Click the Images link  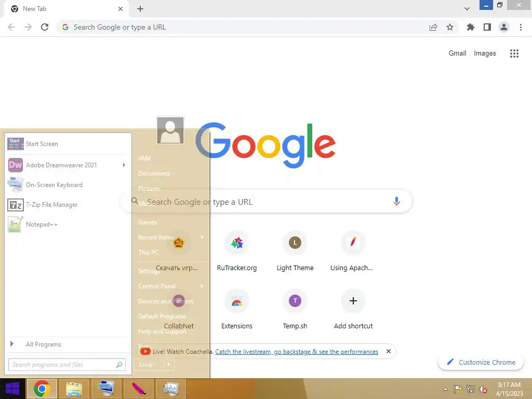tap(485, 54)
